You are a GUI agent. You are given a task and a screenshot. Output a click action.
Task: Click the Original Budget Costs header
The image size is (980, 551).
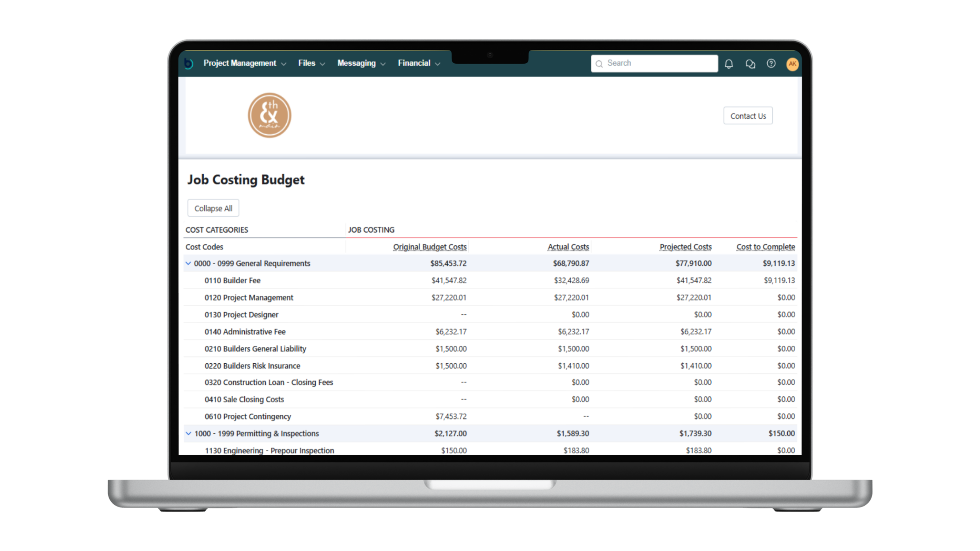click(x=430, y=247)
